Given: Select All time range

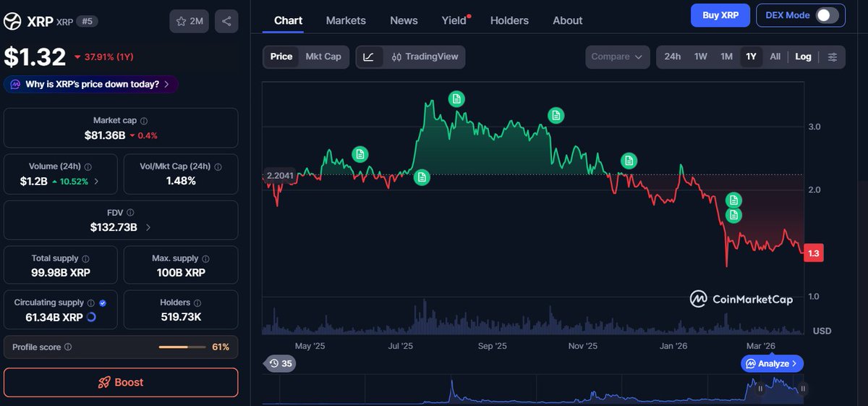Looking at the screenshot, I should coord(775,56).
